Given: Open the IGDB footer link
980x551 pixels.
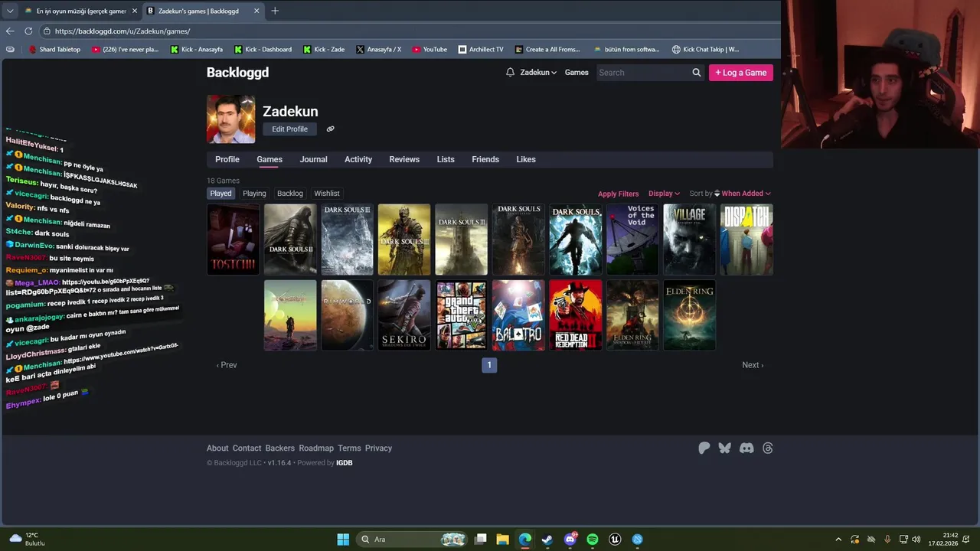Looking at the screenshot, I should [345, 463].
